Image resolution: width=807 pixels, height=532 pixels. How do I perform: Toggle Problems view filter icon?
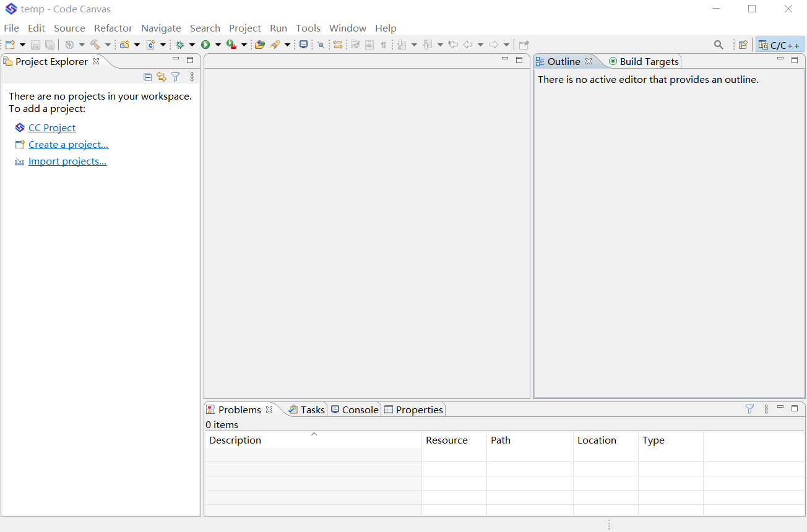[x=749, y=409]
